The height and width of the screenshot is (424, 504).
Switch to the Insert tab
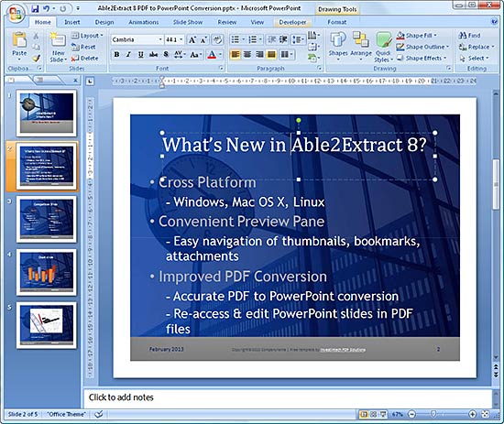click(x=72, y=22)
